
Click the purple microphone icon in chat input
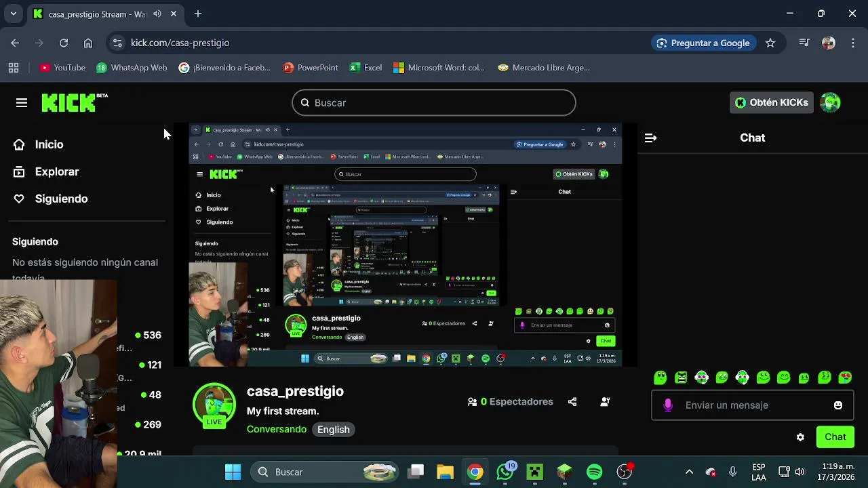[668, 405]
